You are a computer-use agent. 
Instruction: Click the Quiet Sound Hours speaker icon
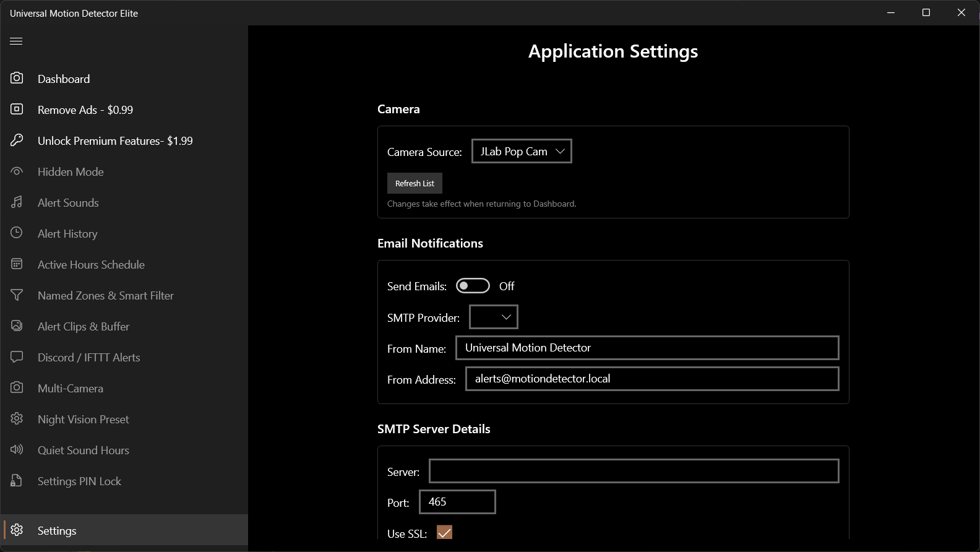coord(17,449)
